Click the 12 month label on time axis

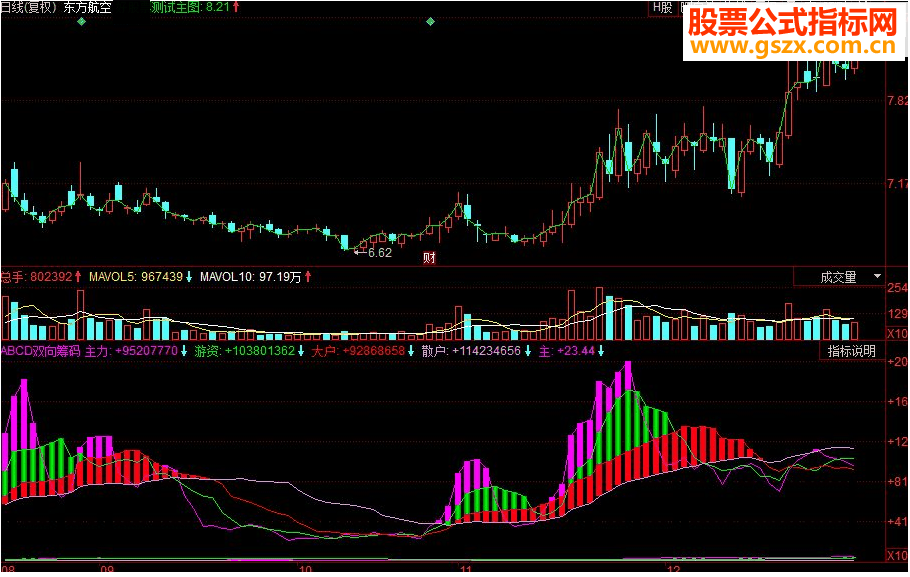click(x=673, y=569)
